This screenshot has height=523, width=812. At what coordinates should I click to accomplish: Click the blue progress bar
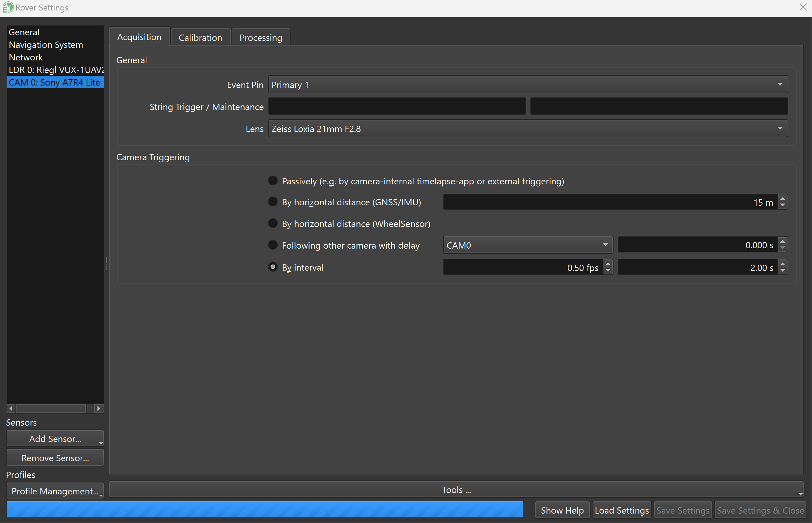pos(265,510)
